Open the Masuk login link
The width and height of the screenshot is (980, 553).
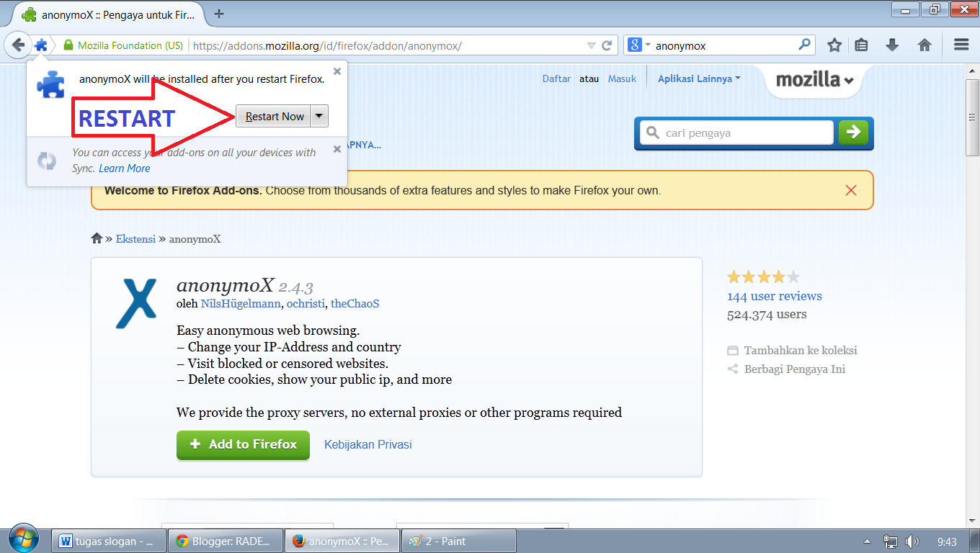[622, 79]
